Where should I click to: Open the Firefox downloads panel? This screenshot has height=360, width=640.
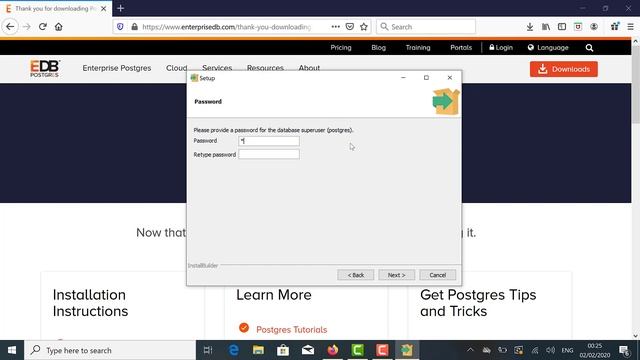coord(529,27)
